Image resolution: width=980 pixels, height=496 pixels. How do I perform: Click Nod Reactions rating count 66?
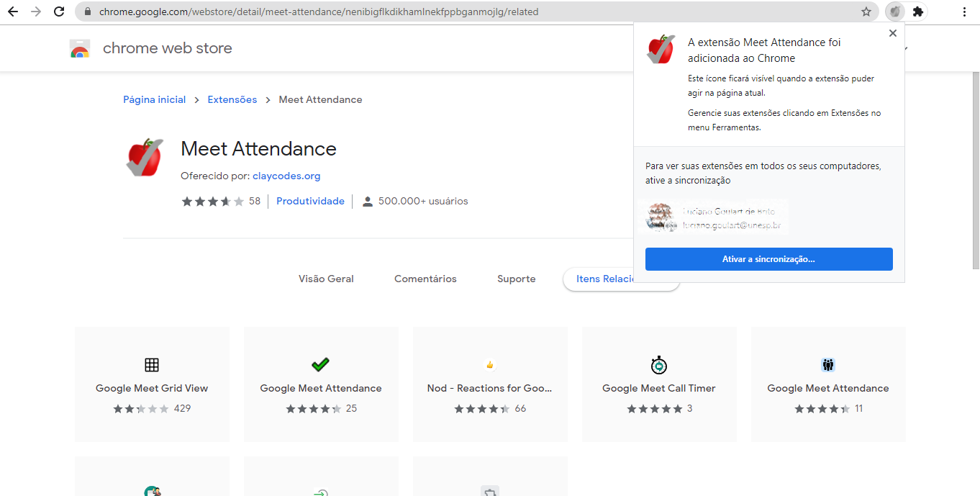[520, 408]
